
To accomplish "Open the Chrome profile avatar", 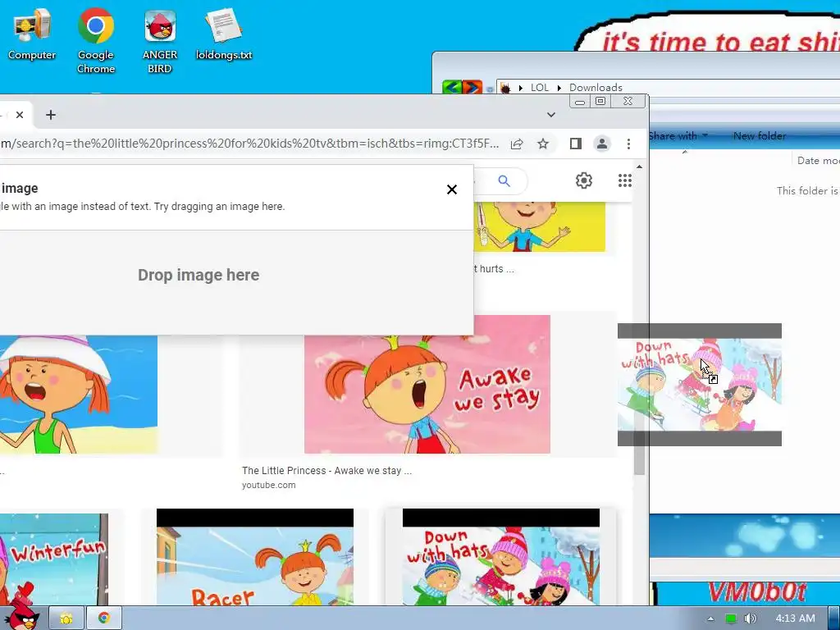I will [x=602, y=144].
